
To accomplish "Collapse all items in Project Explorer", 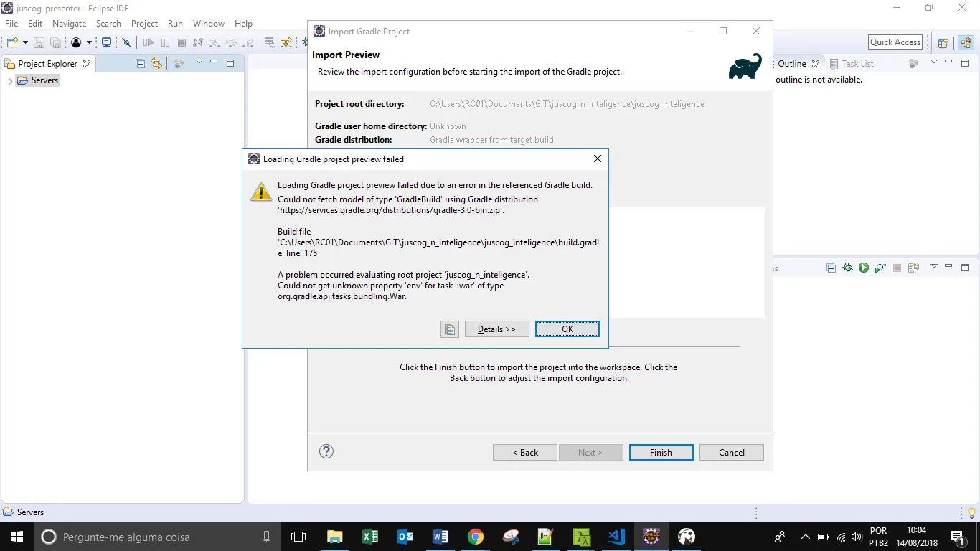I will pos(141,64).
